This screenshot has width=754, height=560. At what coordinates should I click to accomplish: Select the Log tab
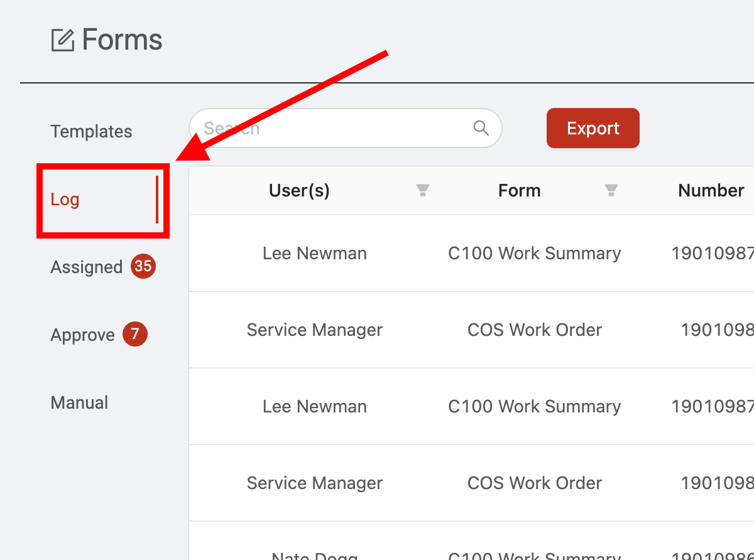(x=65, y=200)
